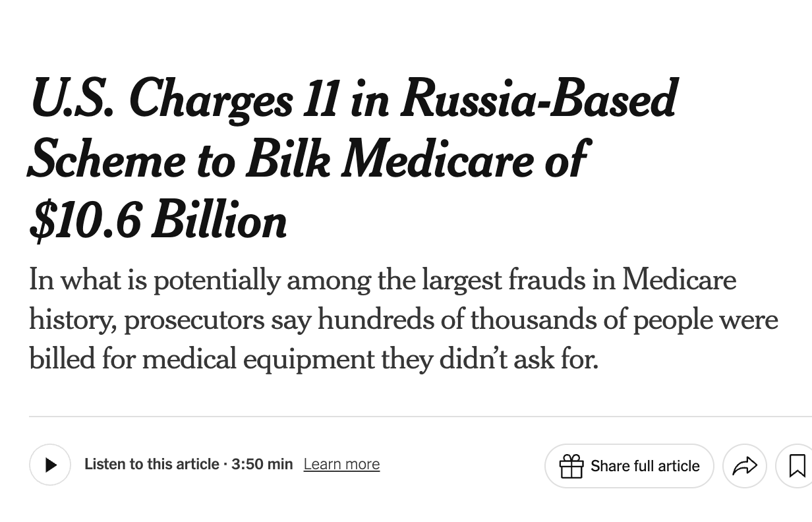Click the 3:50 min audio duration
The image size is (812, 522).
(x=262, y=465)
